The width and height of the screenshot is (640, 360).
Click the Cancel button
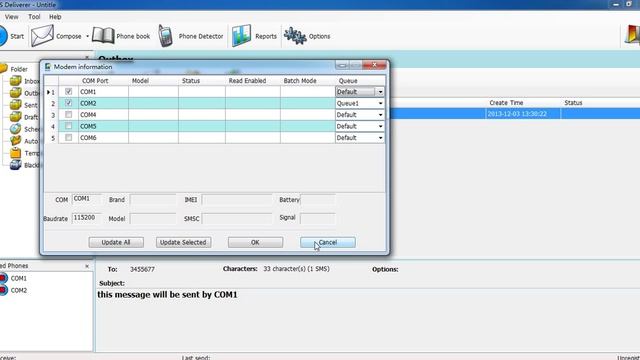pyautogui.click(x=328, y=242)
